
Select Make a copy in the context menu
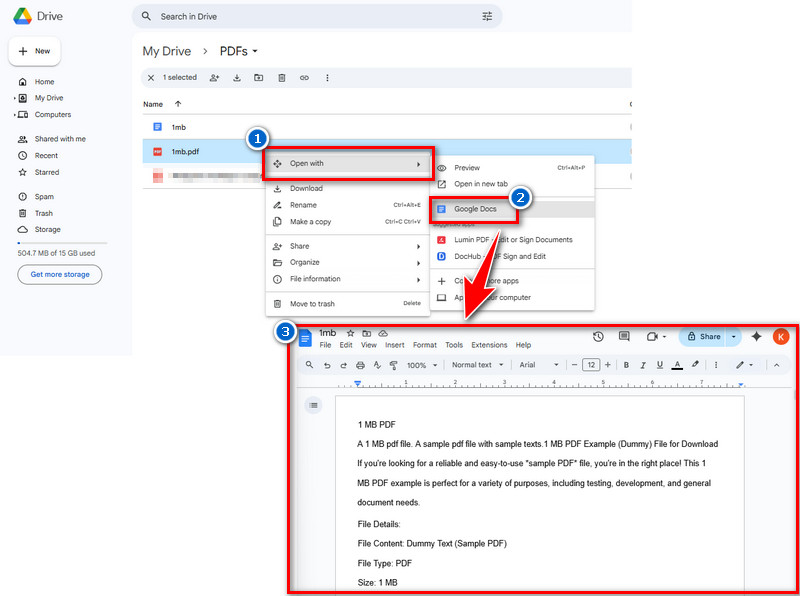click(348, 222)
